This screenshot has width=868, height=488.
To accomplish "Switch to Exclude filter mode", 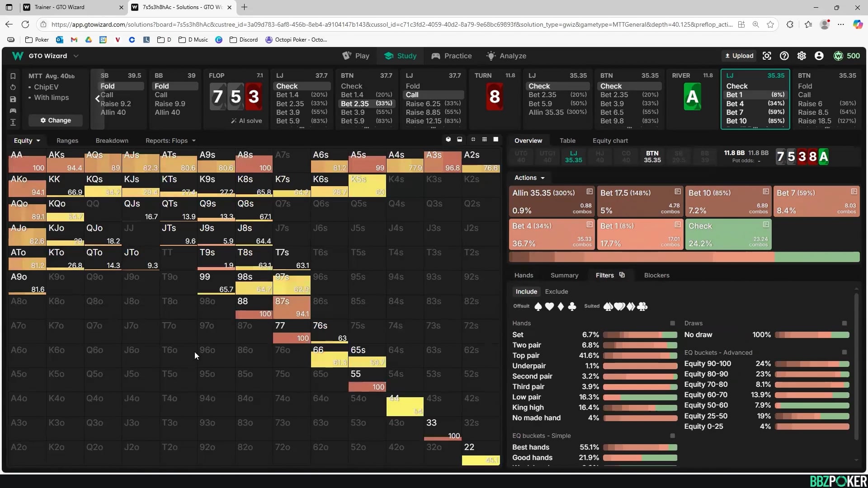I will click(x=556, y=291).
